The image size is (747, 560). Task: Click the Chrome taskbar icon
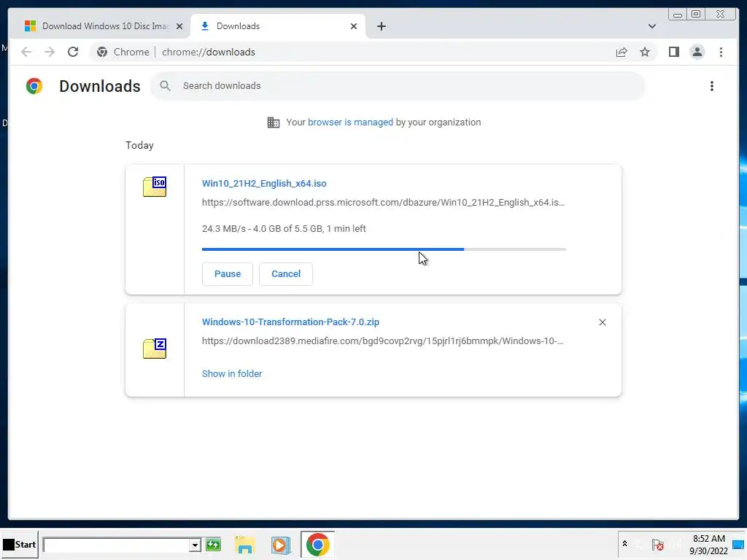coord(317,544)
